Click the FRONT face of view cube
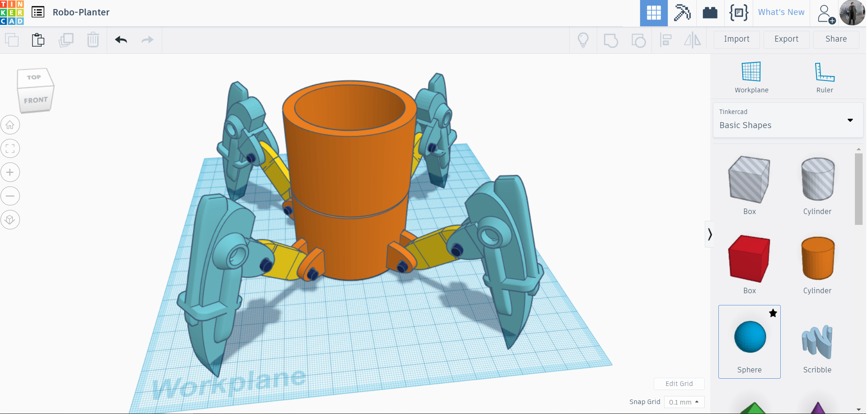Image resolution: width=868 pixels, height=414 pixels. (x=35, y=100)
